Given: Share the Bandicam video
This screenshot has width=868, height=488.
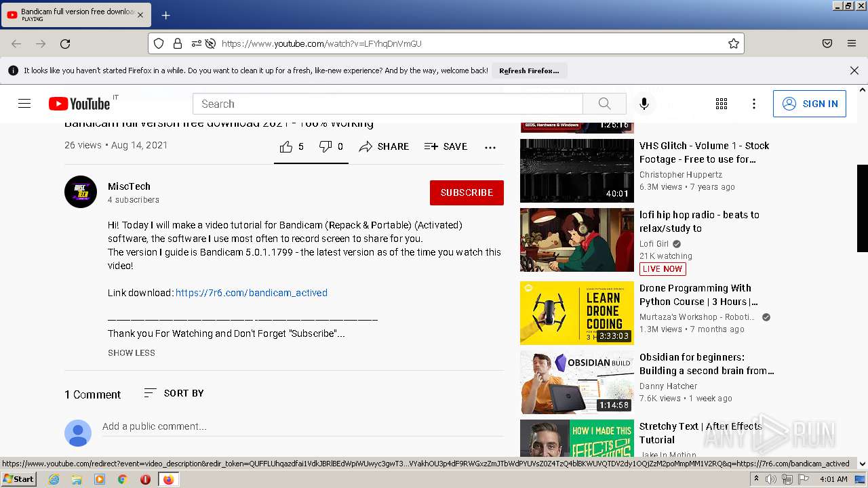Looking at the screenshot, I should coord(384,146).
